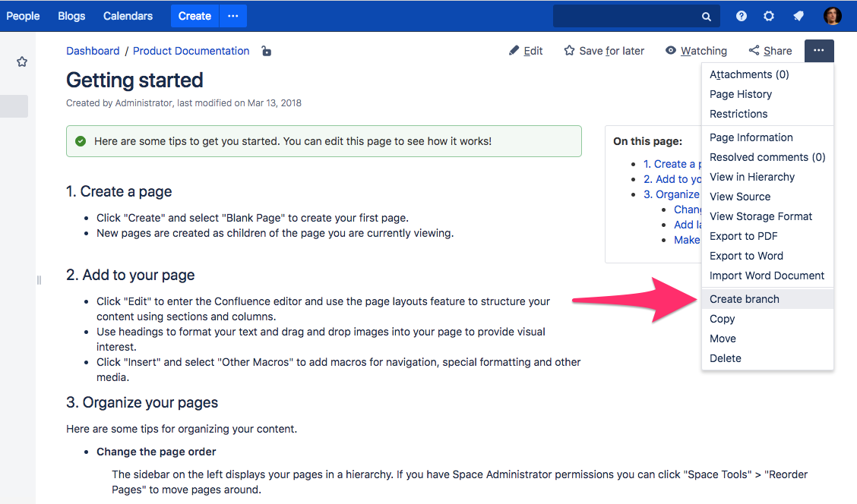The width and height of the screenshot is (857, 504).
Task: Open the Share dialog
Action: coord(770,51)
